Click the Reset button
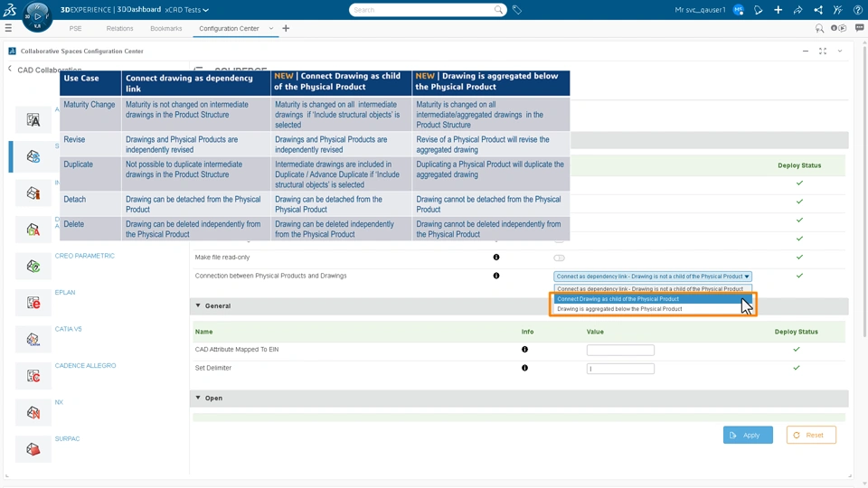 [811, 435]
